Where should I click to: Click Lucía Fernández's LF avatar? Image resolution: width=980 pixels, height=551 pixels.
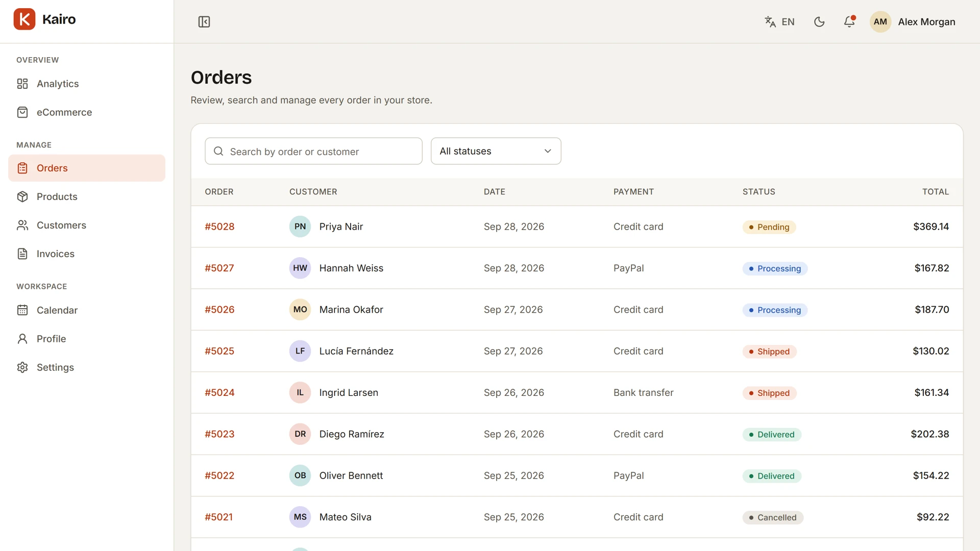[x=300, y=351]
